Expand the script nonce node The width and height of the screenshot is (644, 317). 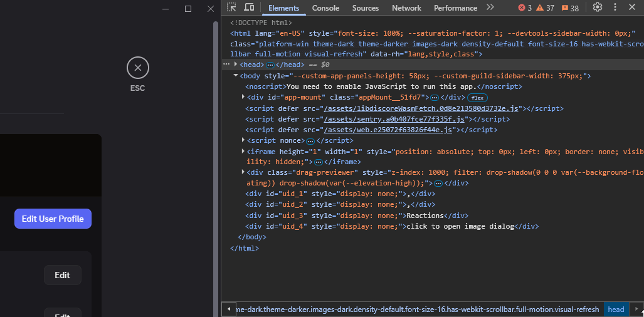[243, 140]
